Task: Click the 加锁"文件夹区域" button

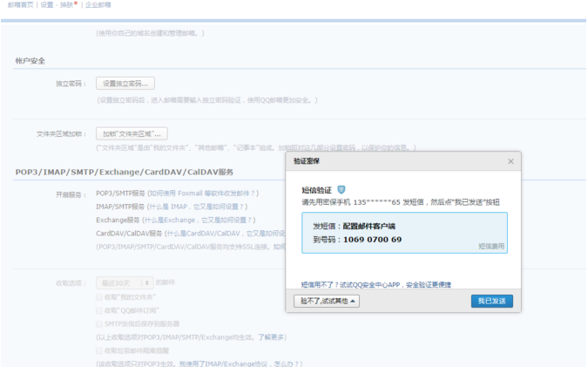Action: (x=131, y=133)
